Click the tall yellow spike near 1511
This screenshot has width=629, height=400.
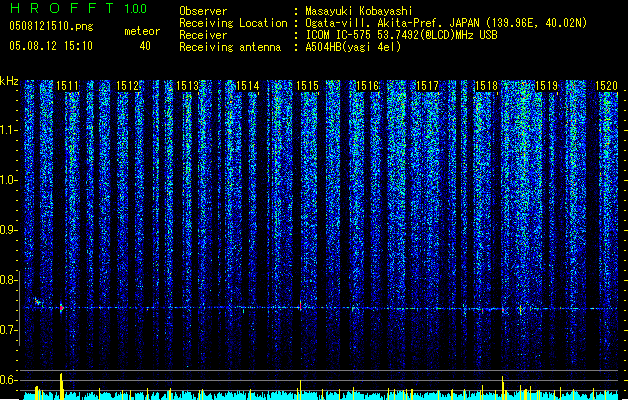click(61, 386)
